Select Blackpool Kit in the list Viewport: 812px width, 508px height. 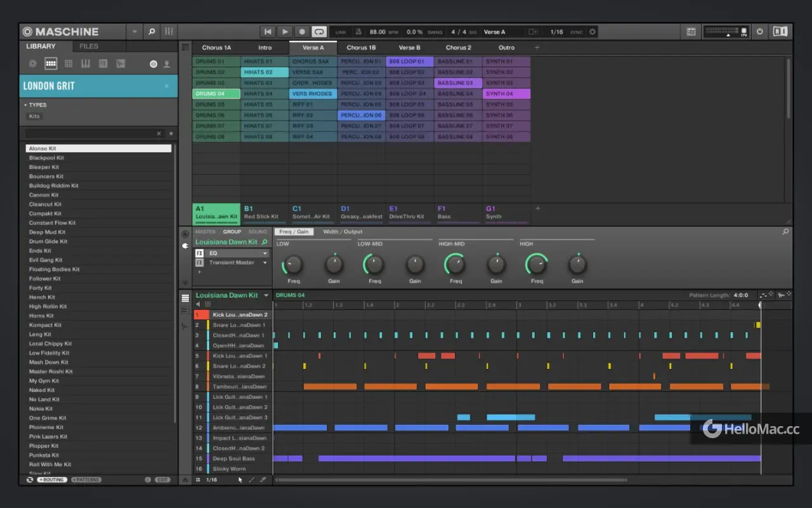pyautogui.click(x=98, y=157)
